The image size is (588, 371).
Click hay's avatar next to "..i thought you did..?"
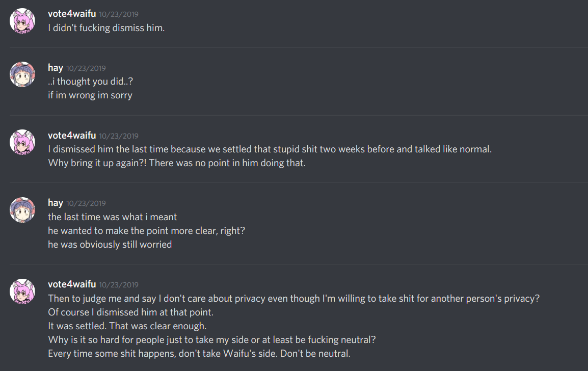pos(22,74)
